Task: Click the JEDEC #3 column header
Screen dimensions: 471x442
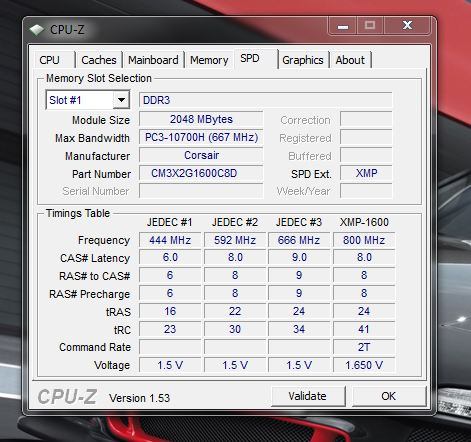Action: (x=299, y=222)
